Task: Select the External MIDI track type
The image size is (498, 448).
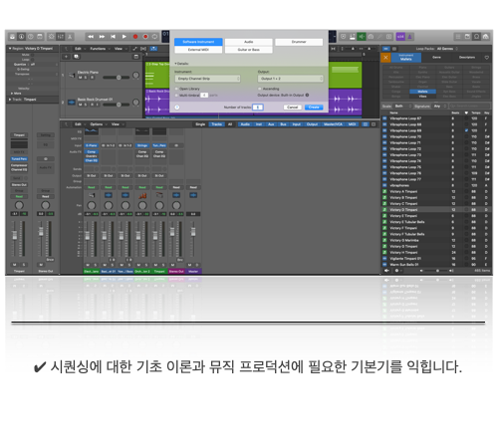Action: (x=198, y=50)
